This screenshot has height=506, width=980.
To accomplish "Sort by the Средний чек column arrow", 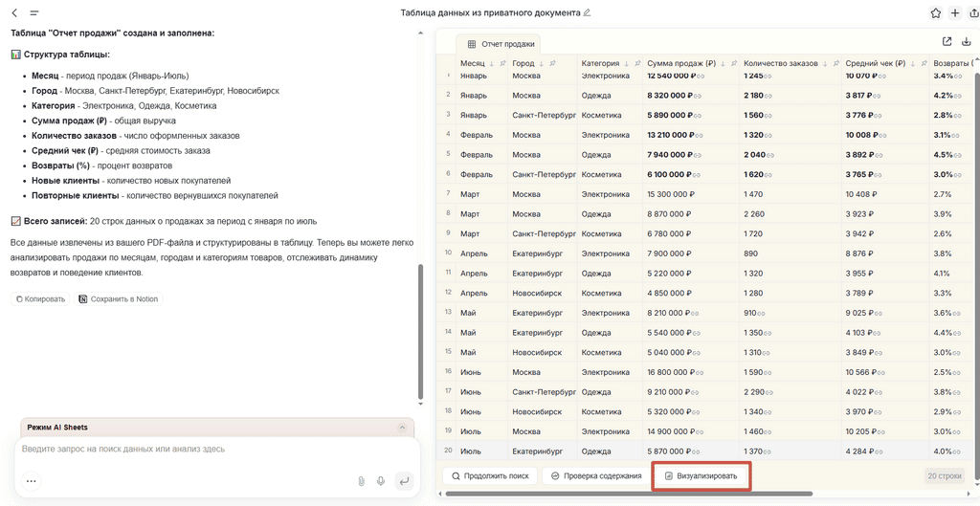I will pos(912,64).
